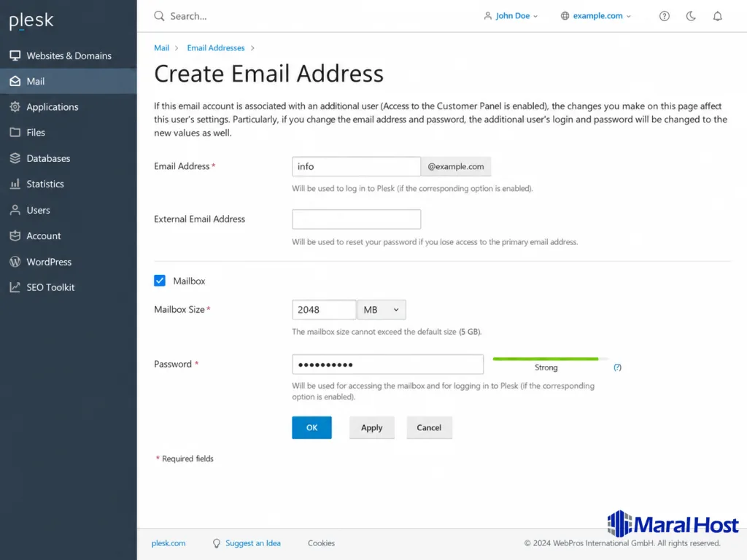Click the Create Email Address heading
Image resolution: width=747 pixels, height=560 pixels.
click(x=268, y=74)
